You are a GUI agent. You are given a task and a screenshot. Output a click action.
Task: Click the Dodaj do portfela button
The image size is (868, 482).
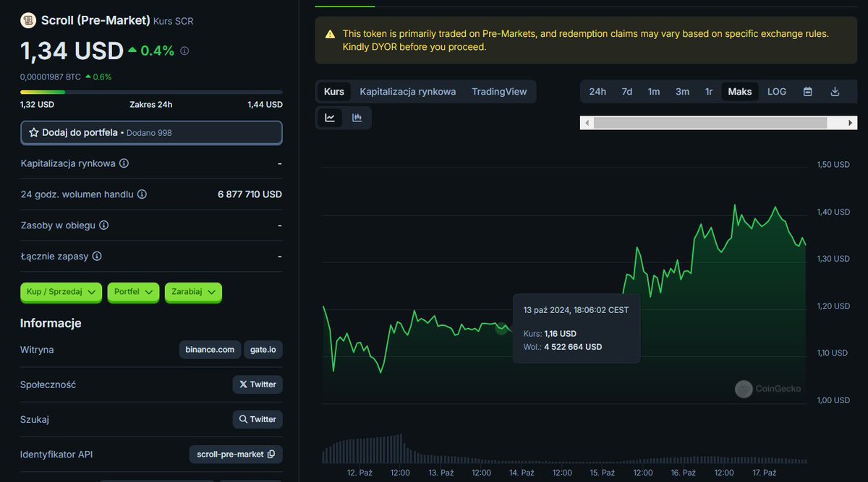pyautogui.click(x=151, y=133)
